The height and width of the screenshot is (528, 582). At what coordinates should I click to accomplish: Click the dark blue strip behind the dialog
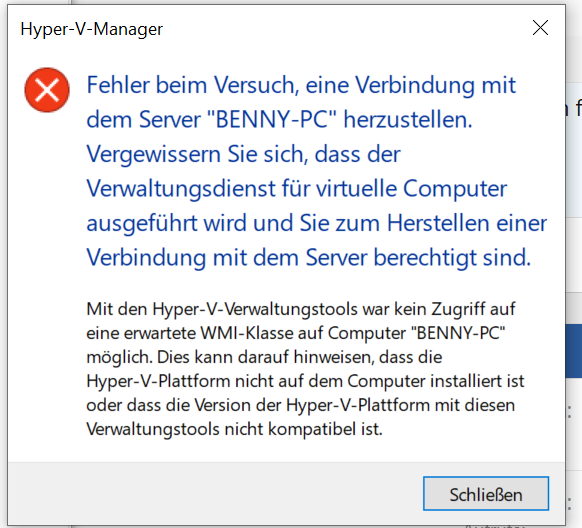tap(573, 351)
